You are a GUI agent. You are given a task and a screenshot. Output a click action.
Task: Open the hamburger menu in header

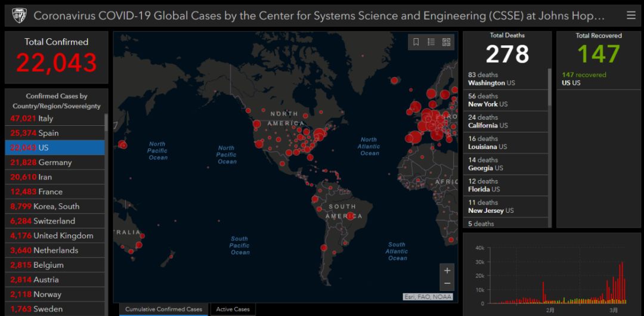click(631, 16)
